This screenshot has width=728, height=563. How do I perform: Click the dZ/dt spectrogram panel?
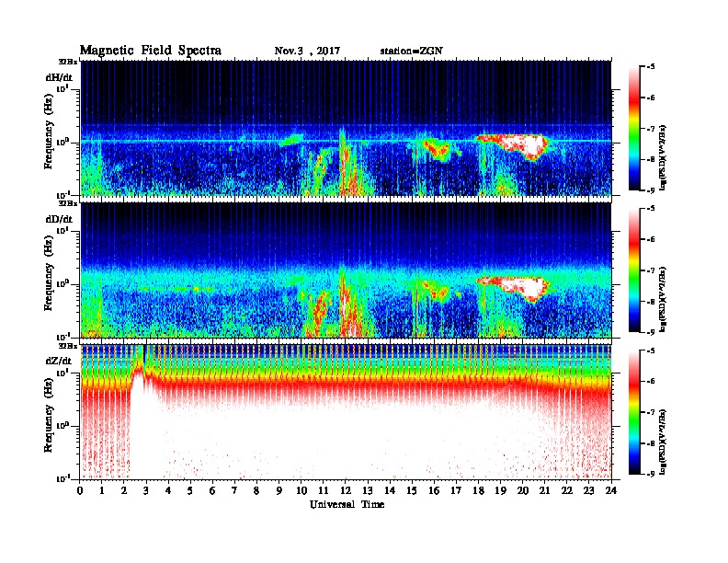pos(346,412)
